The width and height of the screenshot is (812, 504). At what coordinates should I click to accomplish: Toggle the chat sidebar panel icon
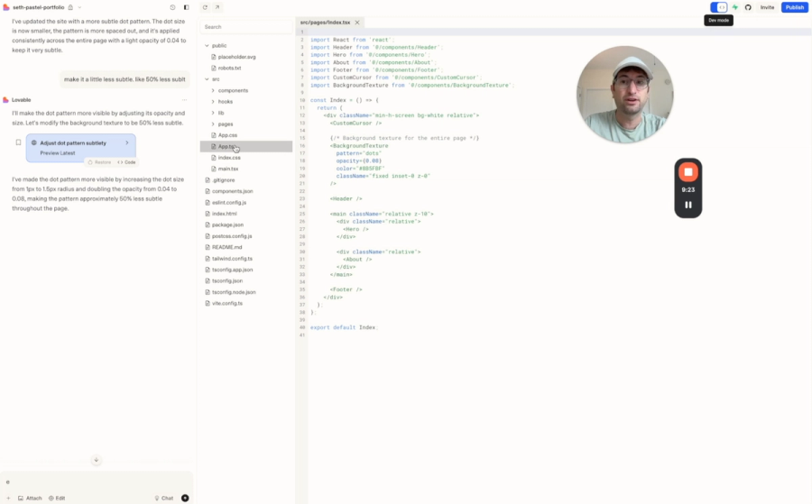187,7
